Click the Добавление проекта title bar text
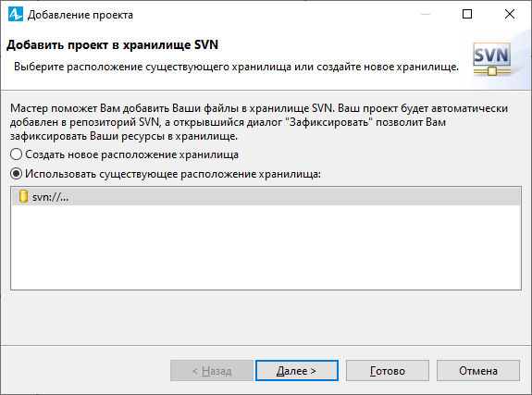 coord(80,15)
